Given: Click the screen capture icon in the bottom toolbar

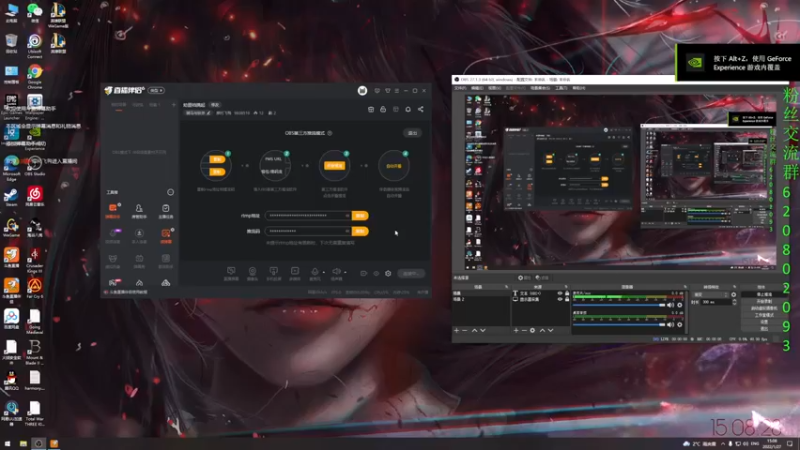Looking at the screenshot, I should coord(231,271).
